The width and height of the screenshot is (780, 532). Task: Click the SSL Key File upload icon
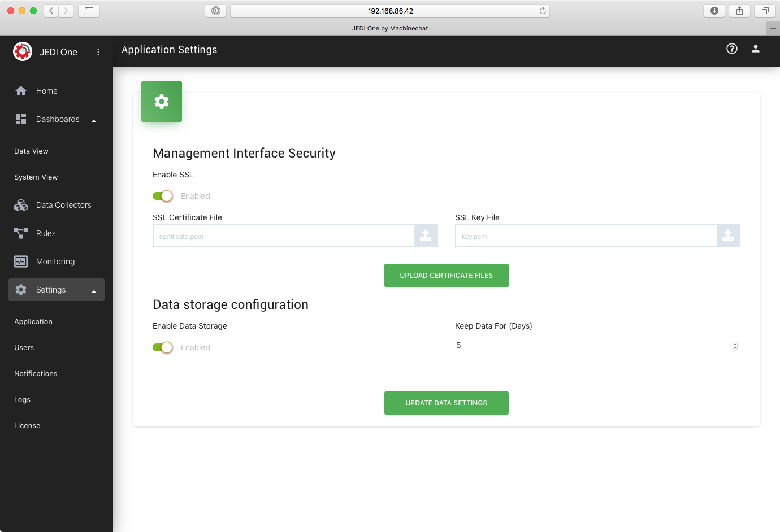click(729, 236)
